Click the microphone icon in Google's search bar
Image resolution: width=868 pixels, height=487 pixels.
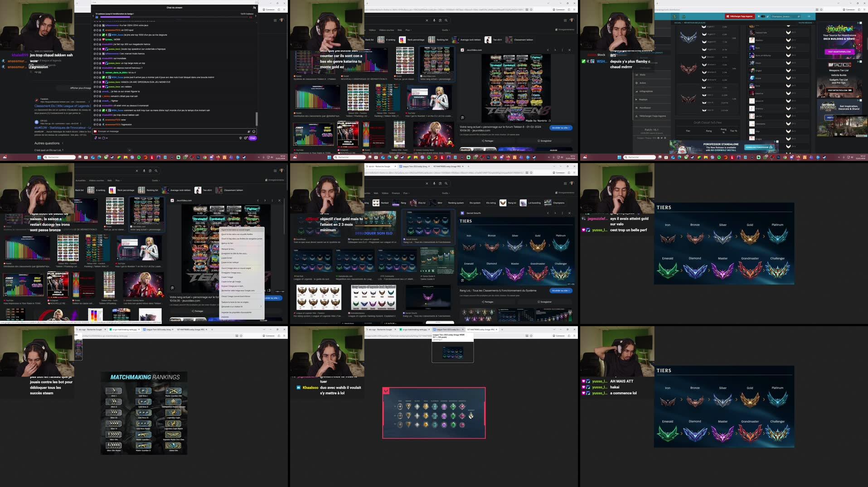click(x=434, y=20)
